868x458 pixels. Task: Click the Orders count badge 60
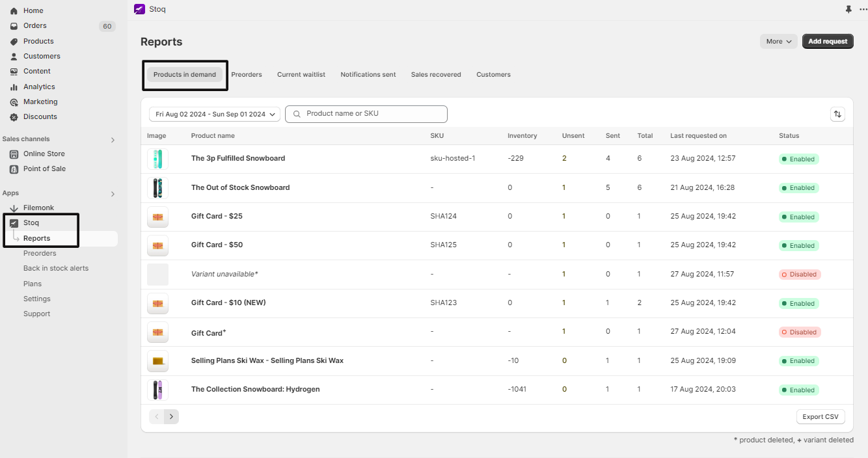pos(107,27)
